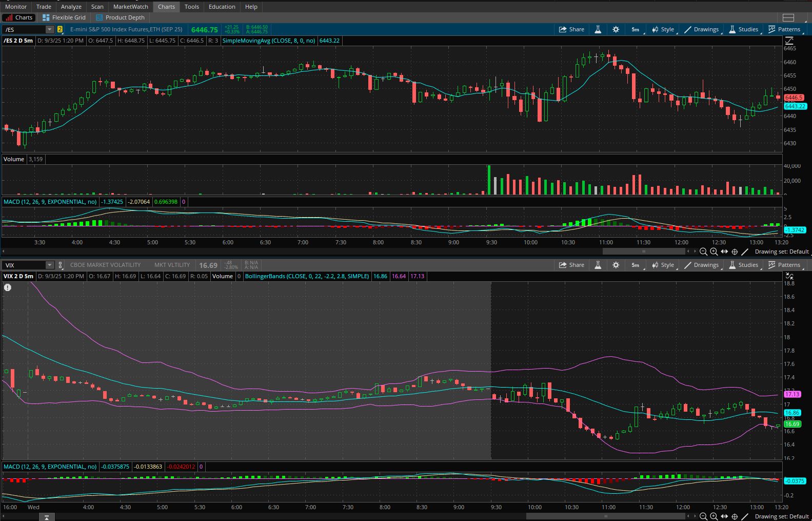
Task: Open the Tools tab
Action: tap(192, 7)
